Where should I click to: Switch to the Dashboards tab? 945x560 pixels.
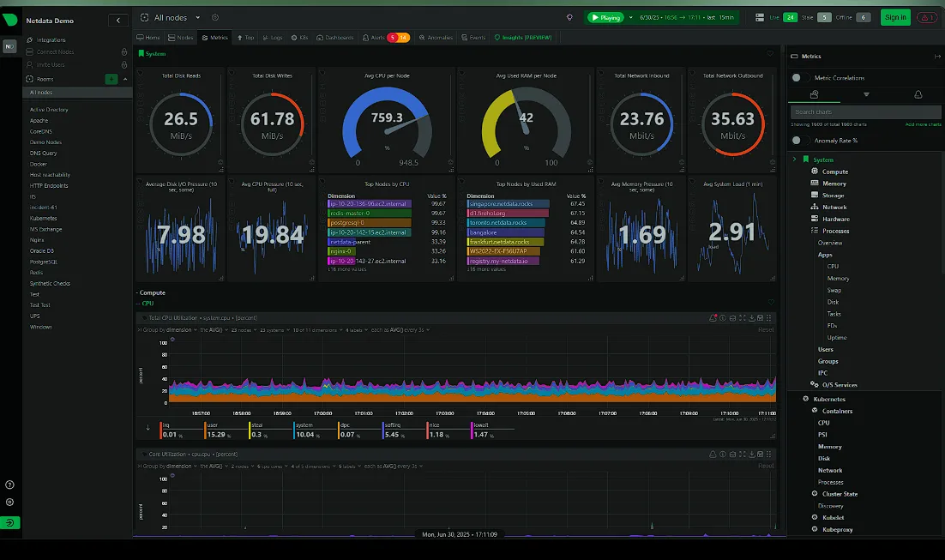click(335, 38)
